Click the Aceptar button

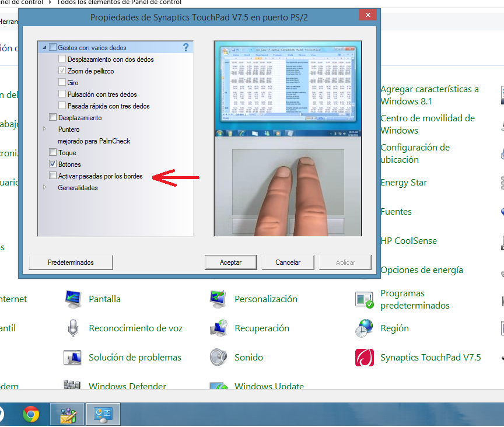pos(231,262)
